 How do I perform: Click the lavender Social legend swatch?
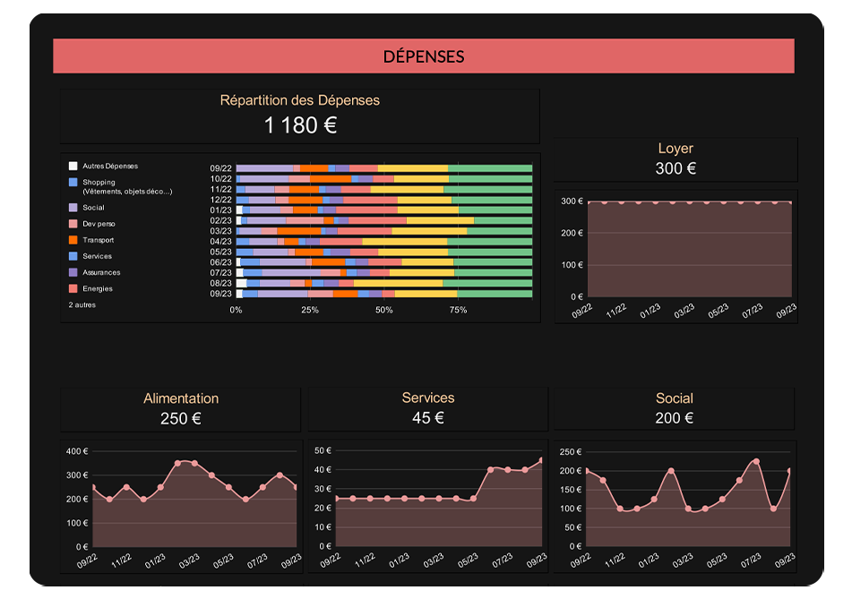pyautogui.click(x=73, y=208)
